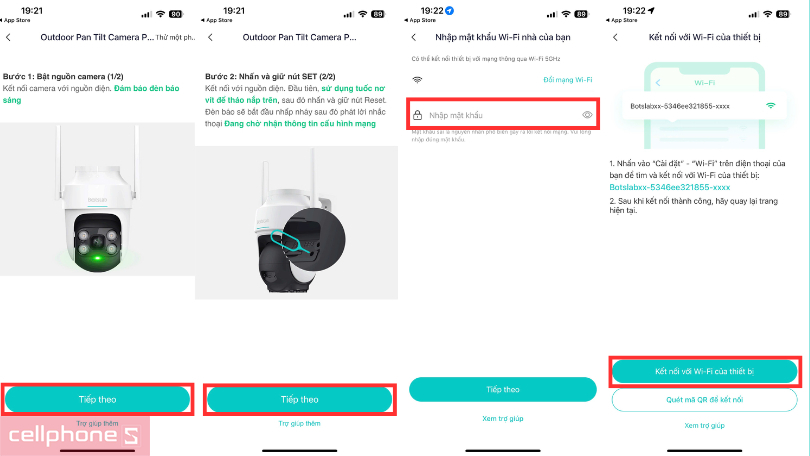The height and width of the screenshot is (456, 810).
Task: Go back from Wi-Fi password entry screen
Action: click(x=413, y=37)
